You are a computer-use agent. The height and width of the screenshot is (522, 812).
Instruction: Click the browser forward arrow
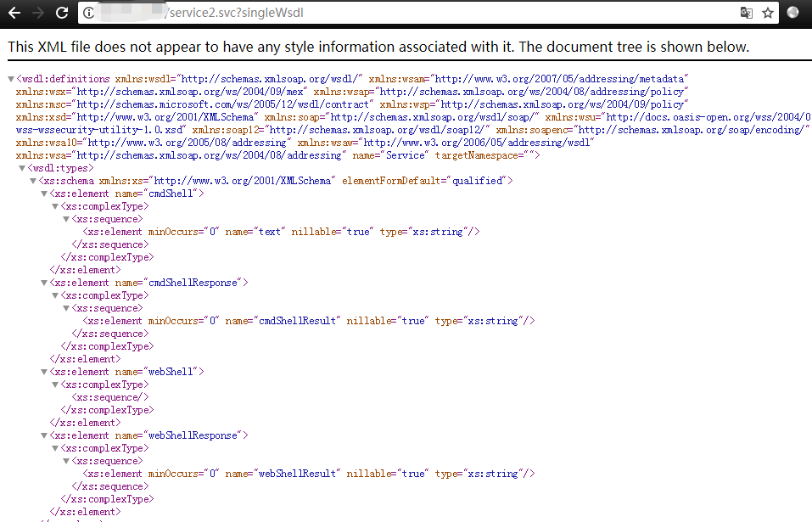click(37, 13)
